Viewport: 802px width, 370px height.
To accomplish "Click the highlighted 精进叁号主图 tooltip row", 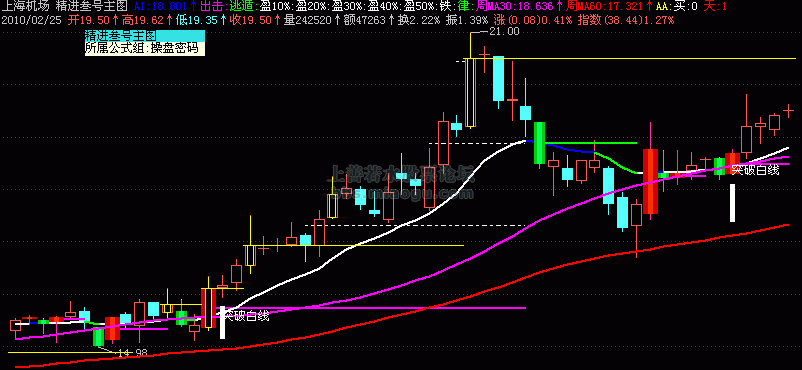I will click(145, 36).
